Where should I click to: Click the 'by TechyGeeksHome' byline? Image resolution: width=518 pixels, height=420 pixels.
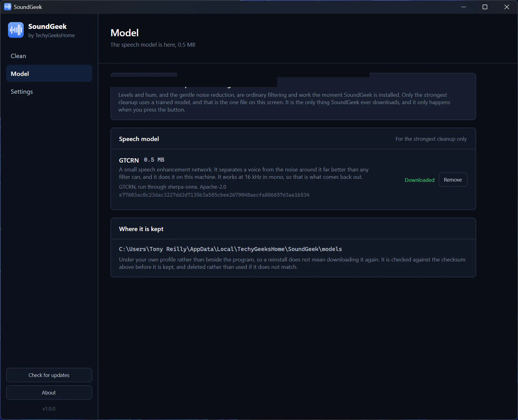[x=51, y=35]
